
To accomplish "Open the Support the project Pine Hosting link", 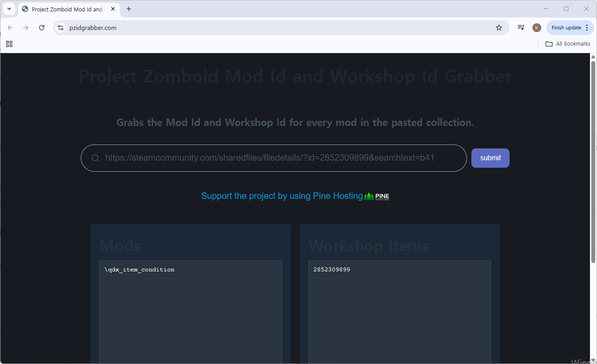I will [x=282, y=196].
